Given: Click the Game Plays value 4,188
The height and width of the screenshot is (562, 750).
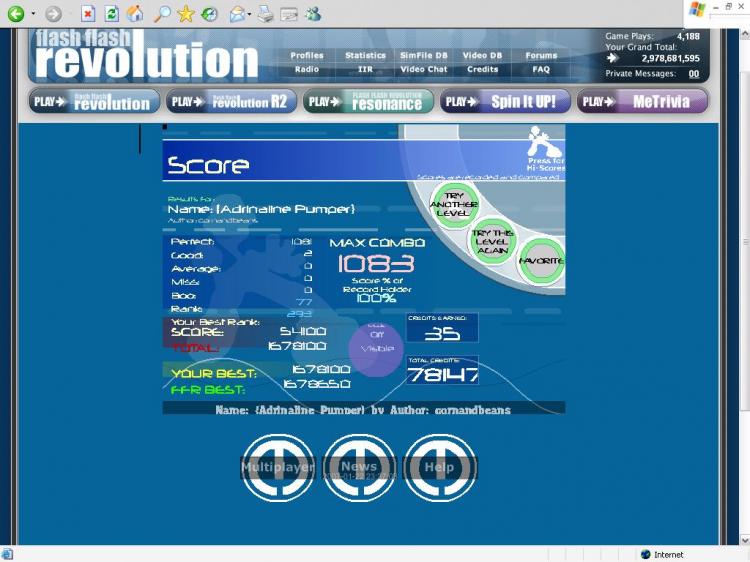Looking at the screenshot, I should coord(688,36).
